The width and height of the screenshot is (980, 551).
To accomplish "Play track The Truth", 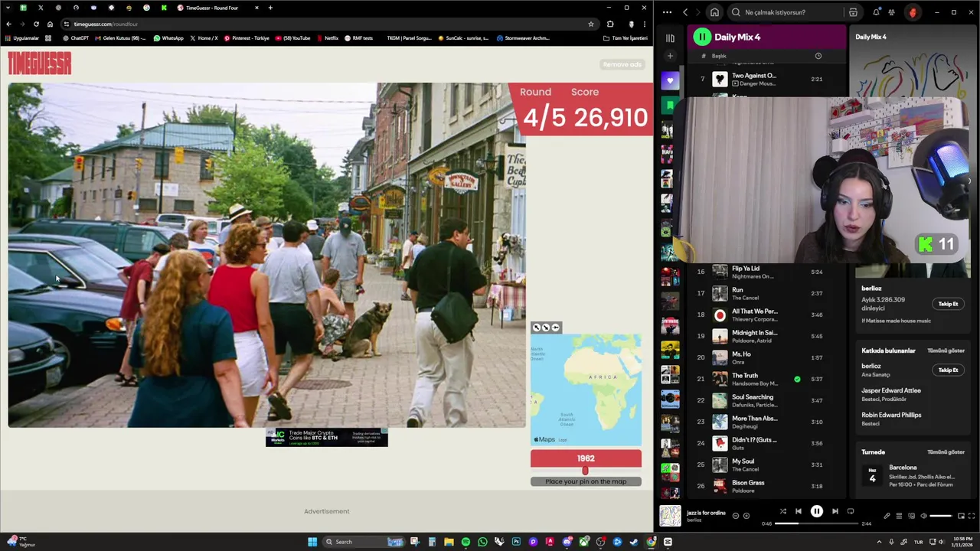I will coord(766,379).
